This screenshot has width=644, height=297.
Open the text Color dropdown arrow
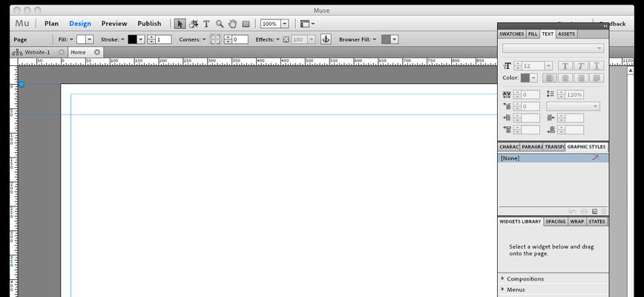click(x=533, y=78)
